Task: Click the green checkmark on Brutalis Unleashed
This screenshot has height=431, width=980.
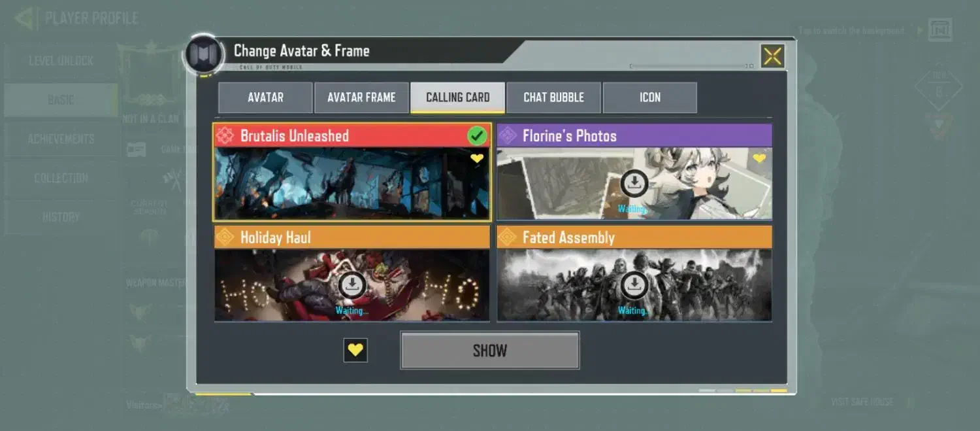Action: [478, 136]
